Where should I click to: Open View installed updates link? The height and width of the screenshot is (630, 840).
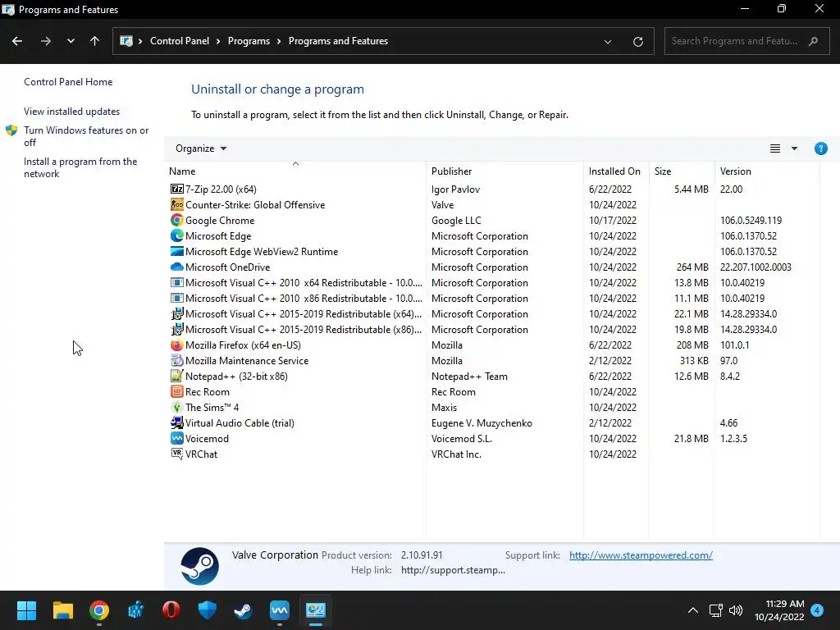pyautogui.click(x=72, y=112)
